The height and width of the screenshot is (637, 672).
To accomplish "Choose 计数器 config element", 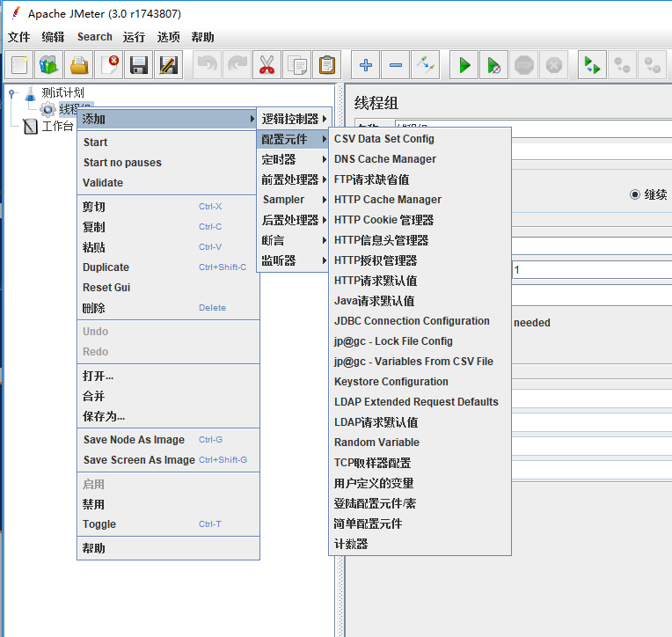I will (420, 544).
